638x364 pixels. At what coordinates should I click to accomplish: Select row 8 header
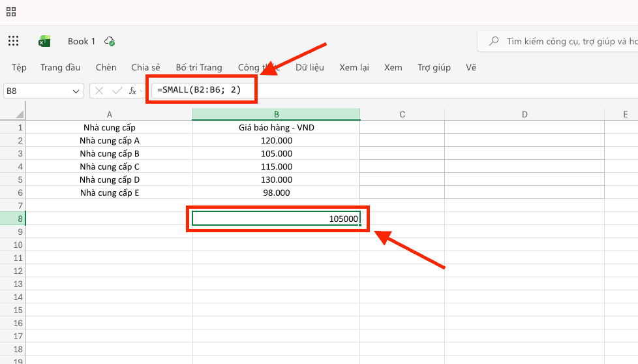[x=13, y=219]
